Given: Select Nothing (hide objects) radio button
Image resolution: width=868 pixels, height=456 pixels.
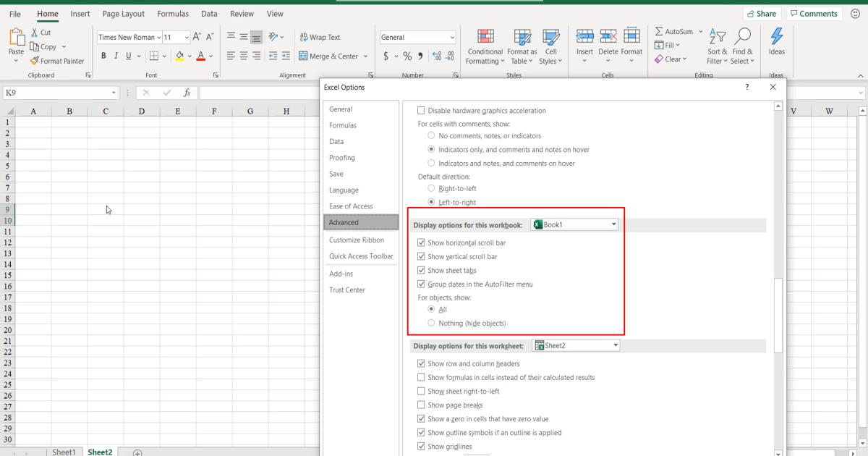Looking at the screenshot, I should pyautogui.click(x=432, y=323).
